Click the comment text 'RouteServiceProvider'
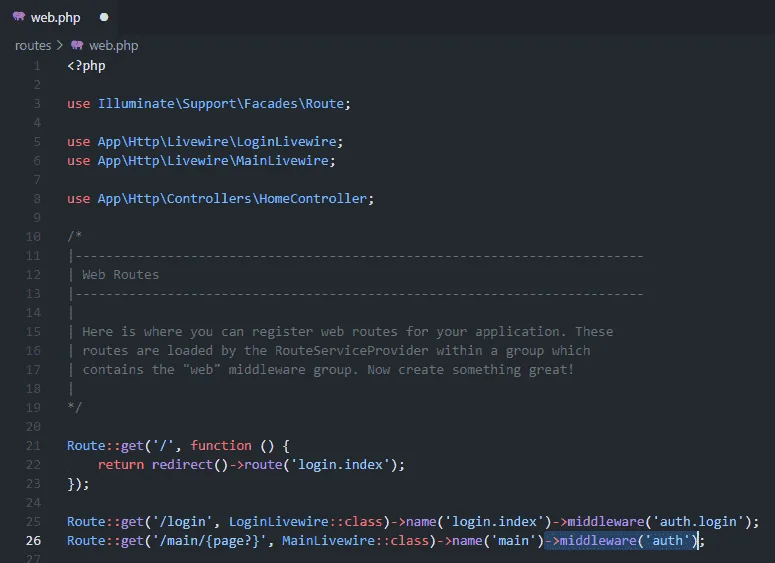 point(351,351)
